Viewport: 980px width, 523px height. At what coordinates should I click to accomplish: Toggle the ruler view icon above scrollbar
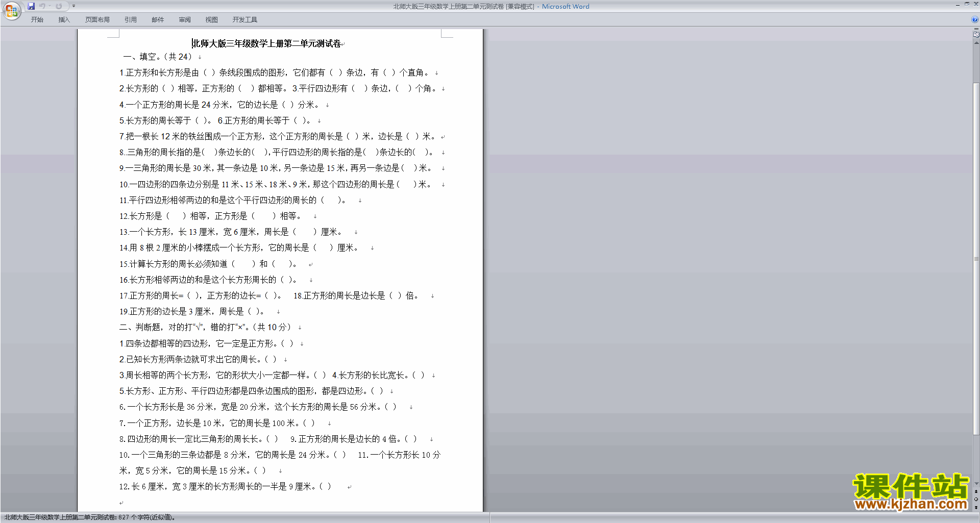pos(976,35)
